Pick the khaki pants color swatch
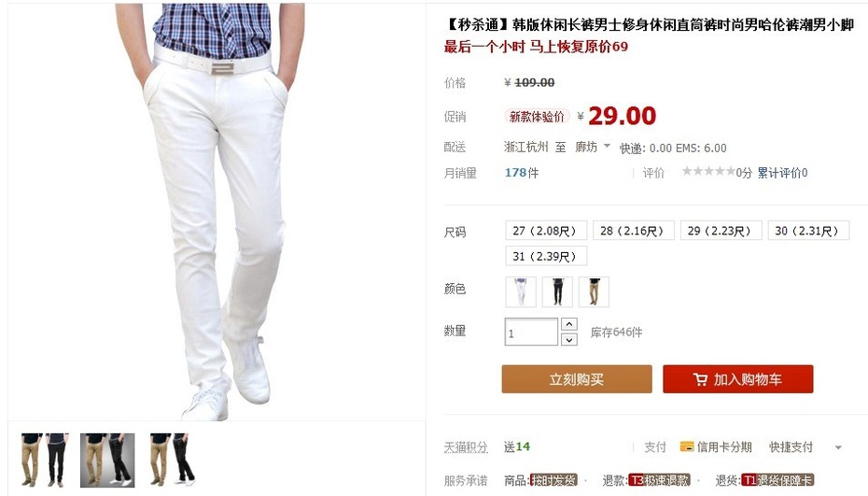The height and width of the screenshot is (496, 868). click(594, 292)
